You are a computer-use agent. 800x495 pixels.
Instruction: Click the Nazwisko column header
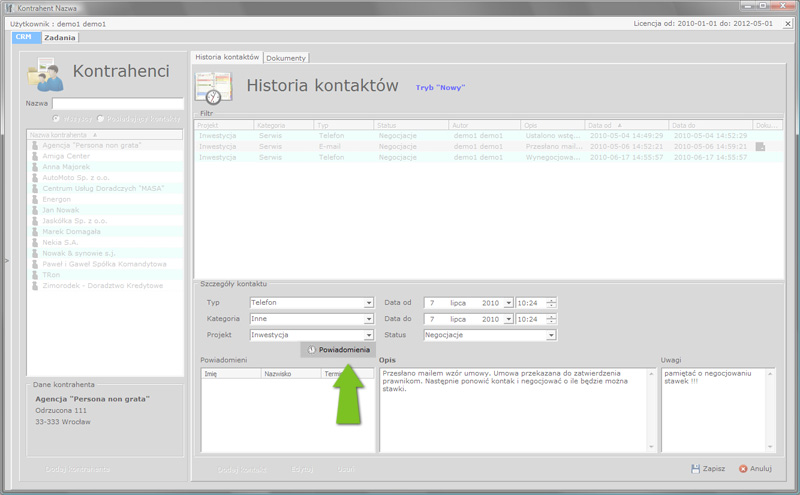tap(291, 374)
